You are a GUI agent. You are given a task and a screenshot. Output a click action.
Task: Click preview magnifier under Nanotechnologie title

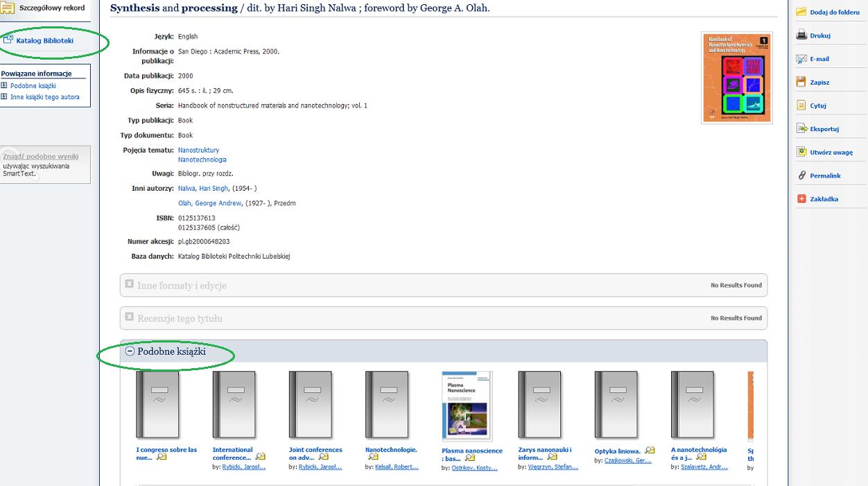(373, 457)
